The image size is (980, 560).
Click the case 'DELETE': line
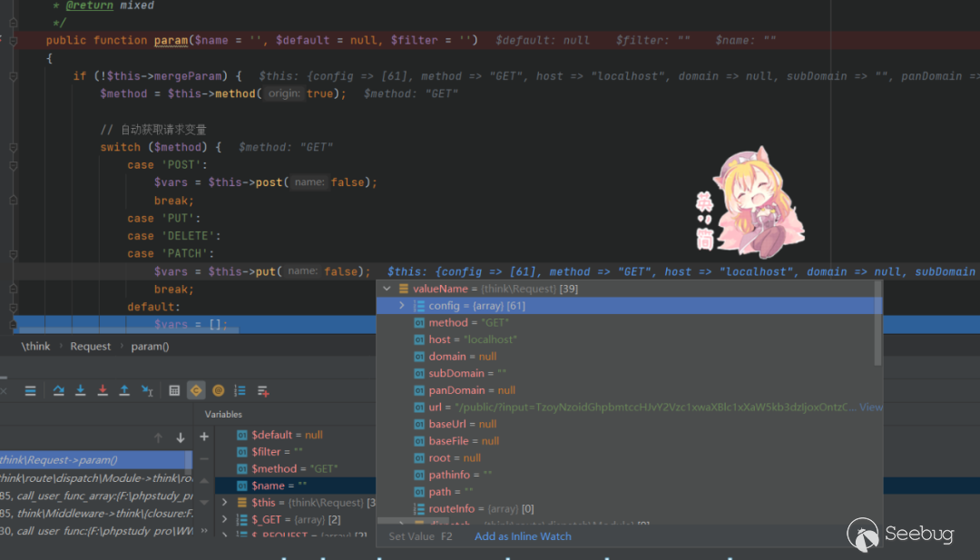point(173,236)
